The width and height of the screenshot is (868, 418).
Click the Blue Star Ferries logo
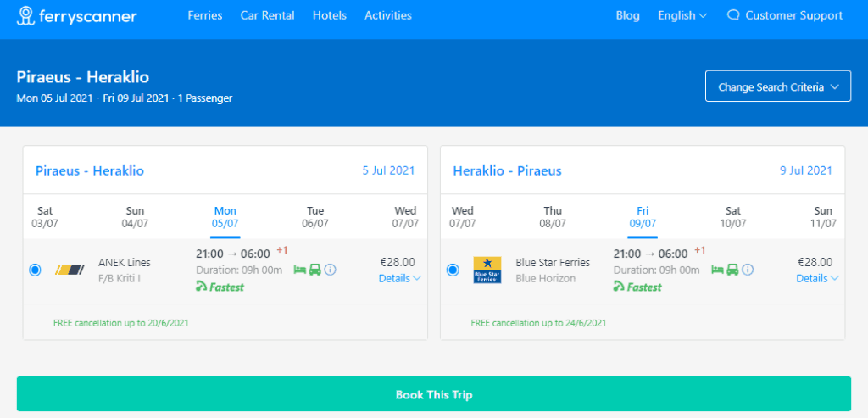coord(487,270)
